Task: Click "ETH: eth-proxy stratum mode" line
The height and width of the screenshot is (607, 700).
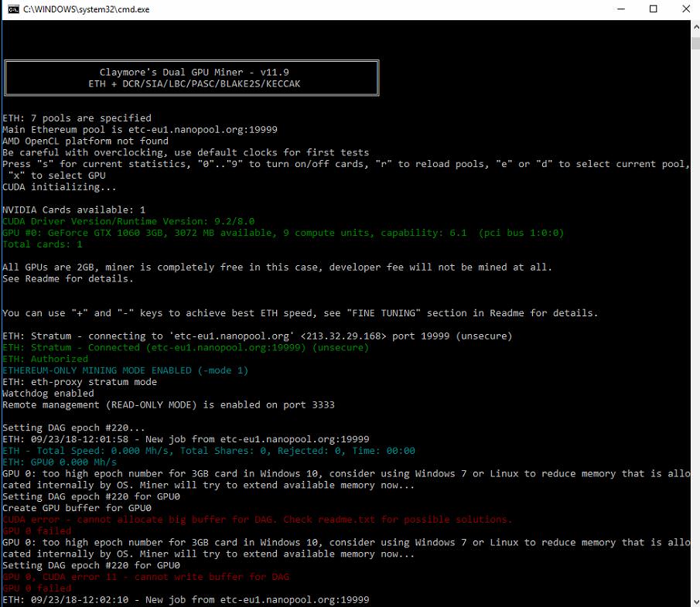Action: click(x=80, y=382)
